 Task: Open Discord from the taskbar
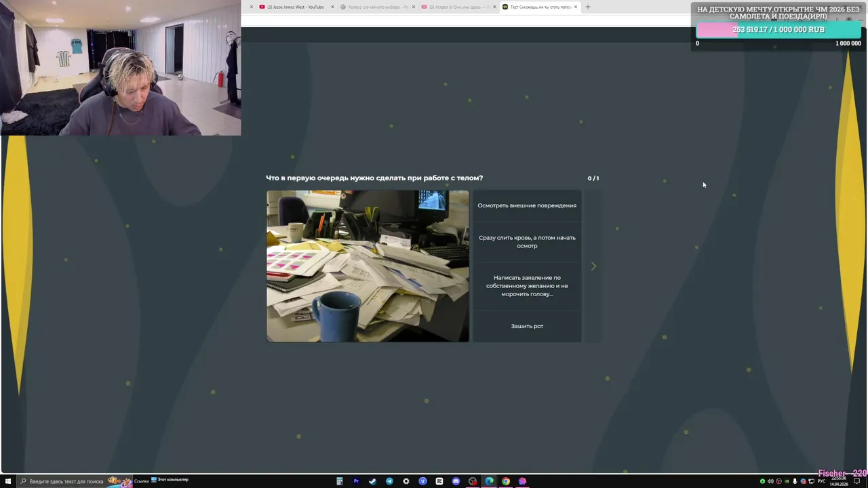pos(456,481)
